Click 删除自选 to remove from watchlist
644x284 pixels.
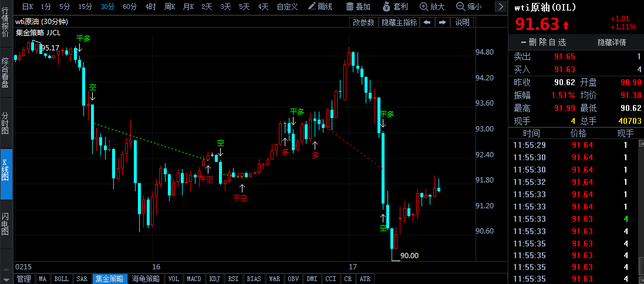pos(544,42)
